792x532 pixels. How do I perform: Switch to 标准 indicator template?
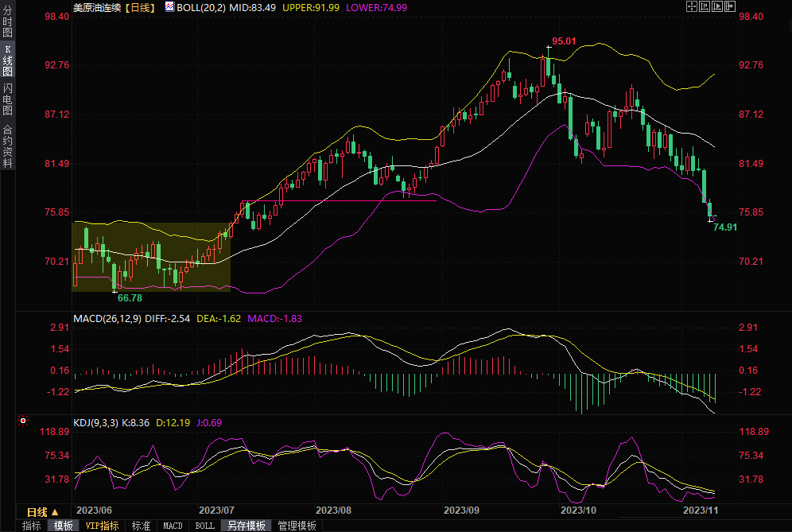(141, 526)
